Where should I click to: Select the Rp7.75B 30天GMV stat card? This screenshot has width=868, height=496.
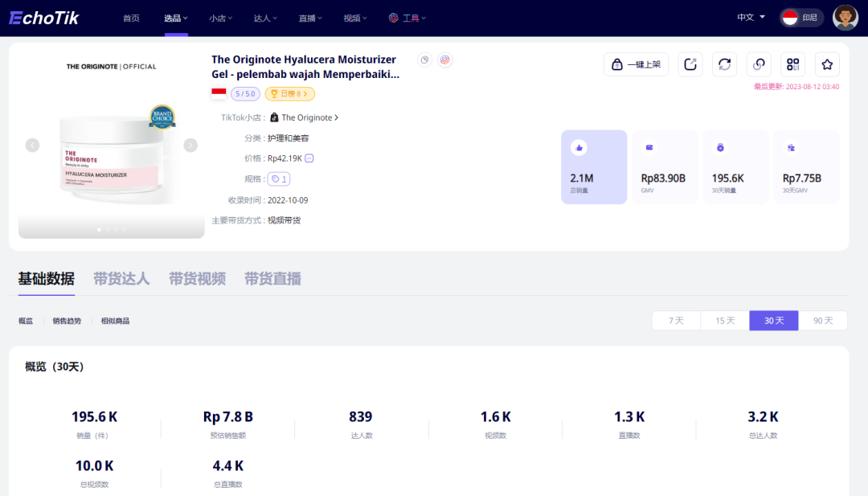807,166
